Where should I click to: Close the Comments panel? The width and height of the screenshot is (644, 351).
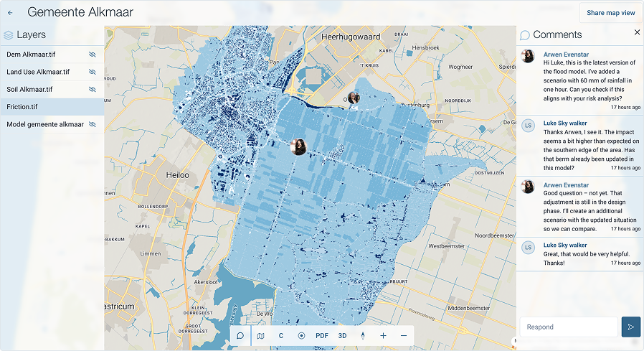coord(637,32)
